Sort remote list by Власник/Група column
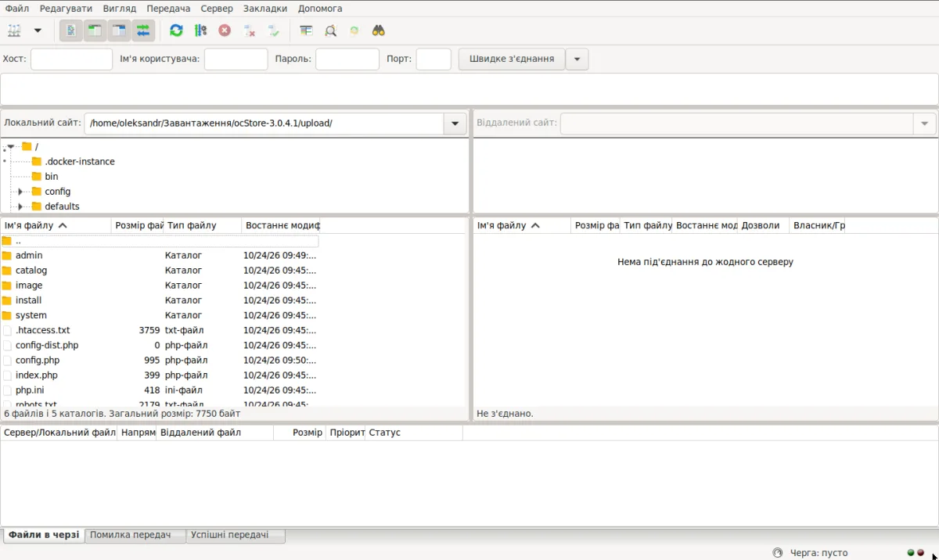The width and height of the screenshot is (939, 560). click(x=818, y=225)
